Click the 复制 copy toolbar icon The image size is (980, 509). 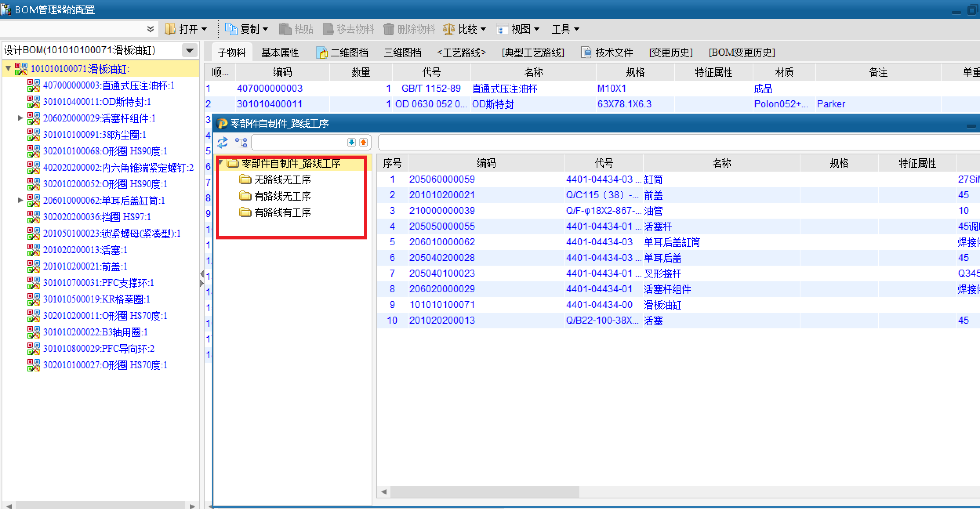231,29
